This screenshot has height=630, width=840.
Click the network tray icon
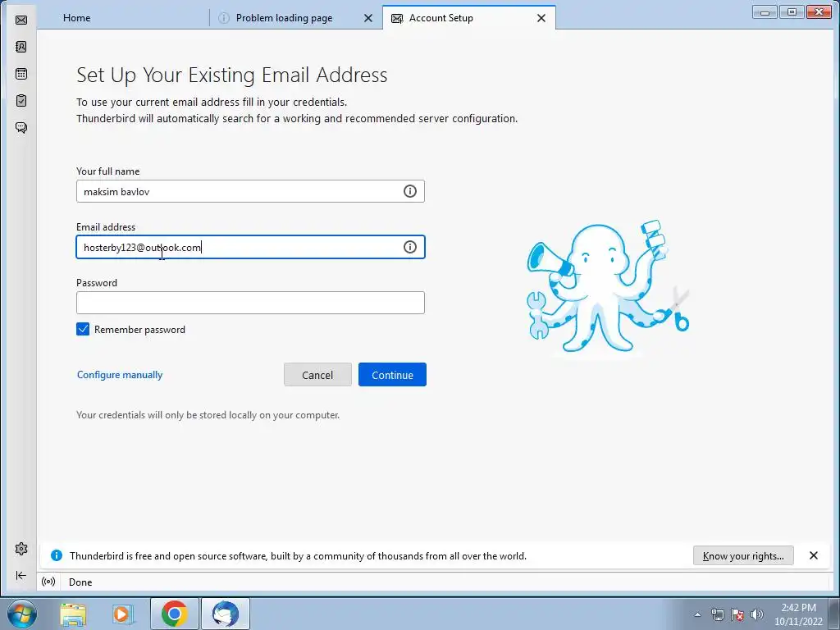(x=717, y=614)
